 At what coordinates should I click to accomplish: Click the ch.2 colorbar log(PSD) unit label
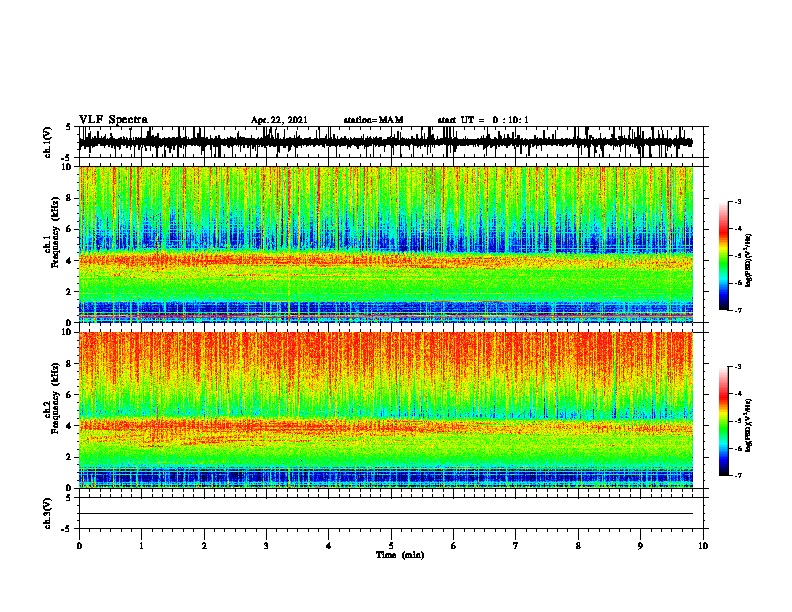[749, 425]
